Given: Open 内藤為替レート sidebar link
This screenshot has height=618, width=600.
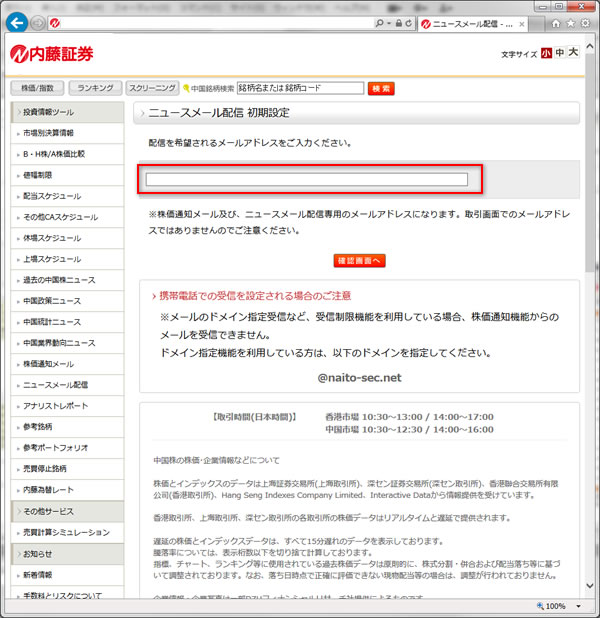Looking at the screenshot, I should [67, 490].
